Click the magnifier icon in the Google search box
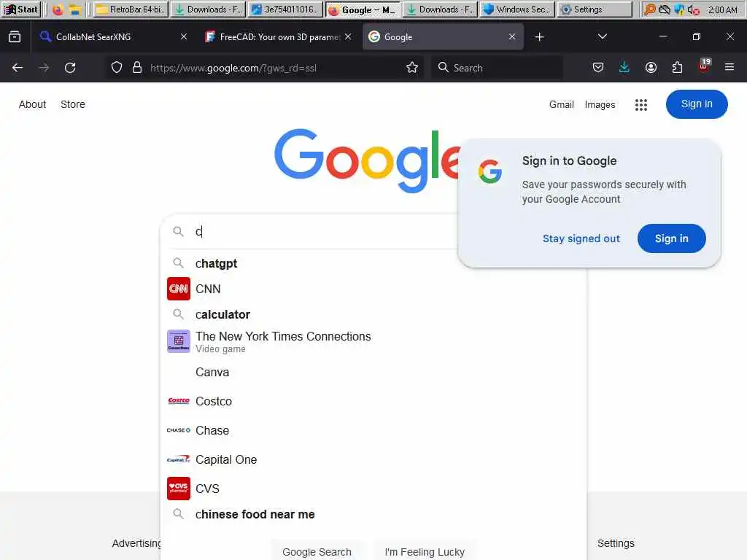 (x=178, y=231)
